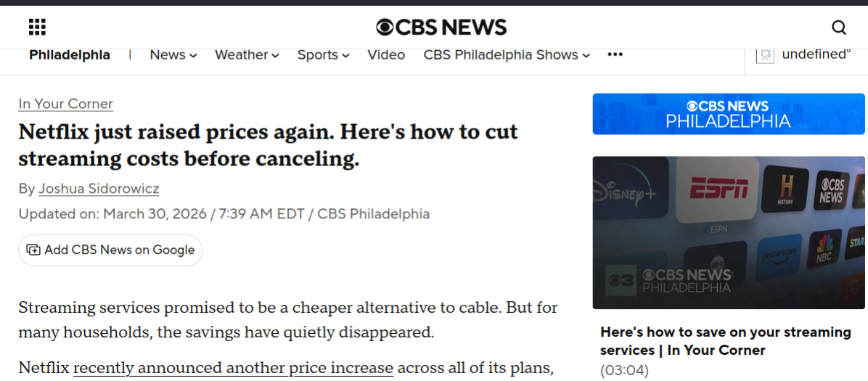The image size is (868, 381).
Task: Expand the News dropdown menu
Action: 173,55
